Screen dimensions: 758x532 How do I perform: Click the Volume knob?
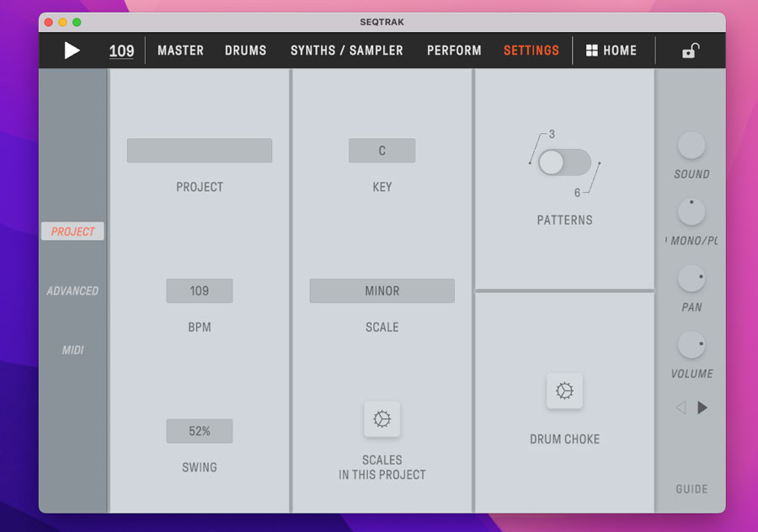pyautogui.click(x=691, y=344)
